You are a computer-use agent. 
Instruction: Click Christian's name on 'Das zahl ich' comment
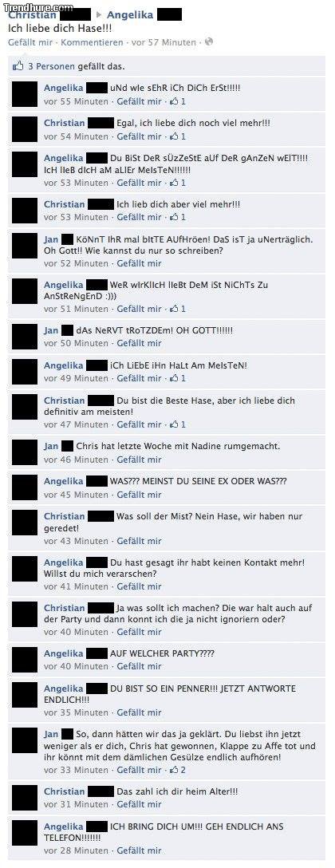(x=65, y=791)
